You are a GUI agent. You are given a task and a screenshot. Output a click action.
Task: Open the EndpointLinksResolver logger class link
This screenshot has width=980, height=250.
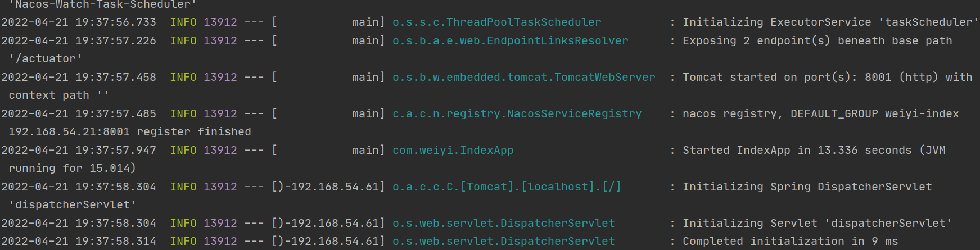tap(511, 41)
